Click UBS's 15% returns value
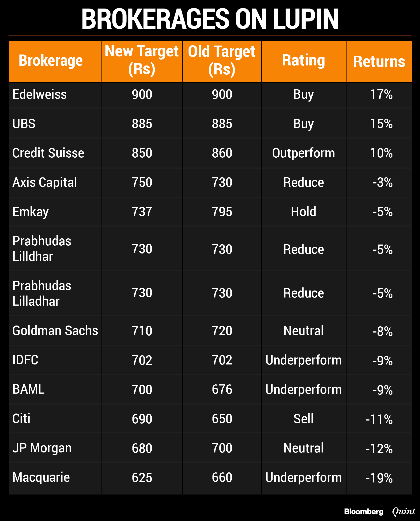Screen dimensions: 420x521 click(x=381, y=124)
